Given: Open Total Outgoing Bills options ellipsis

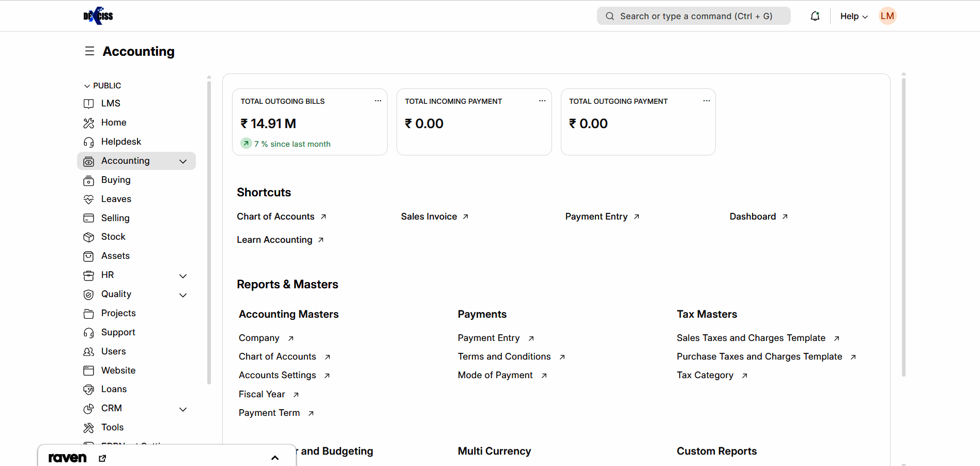Looking at the screenshot, I should click(x=378, y=101).
